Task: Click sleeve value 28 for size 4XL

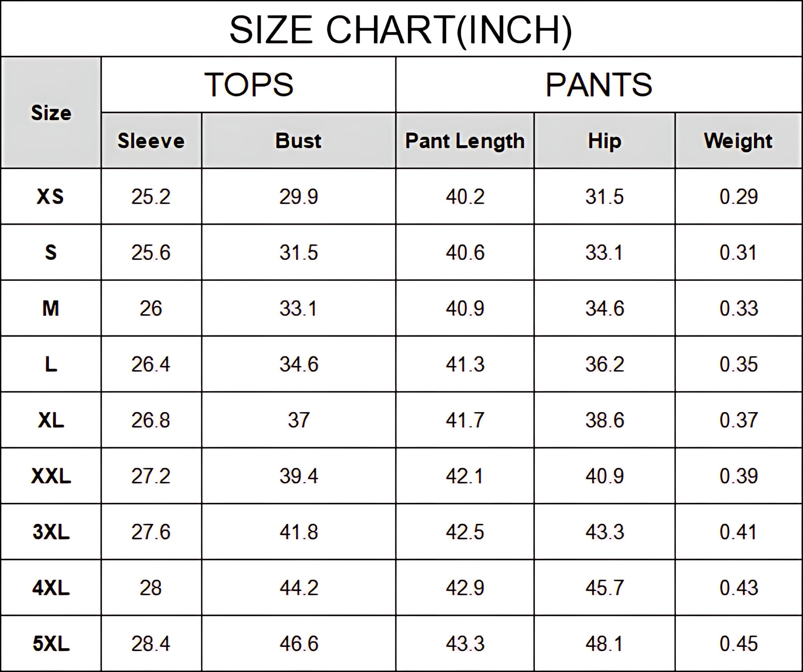Action: [151, 588]
